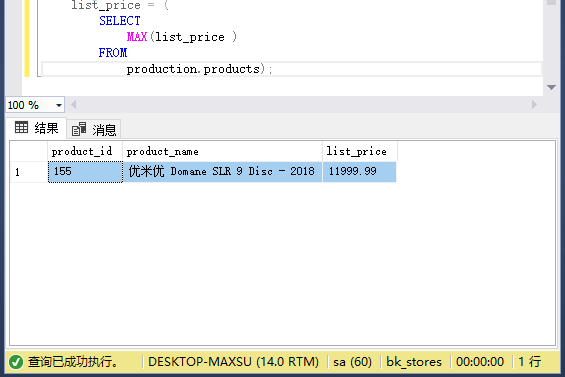
Task: Select the 11999.99 list price cell
Action: (x=360, y=172)
